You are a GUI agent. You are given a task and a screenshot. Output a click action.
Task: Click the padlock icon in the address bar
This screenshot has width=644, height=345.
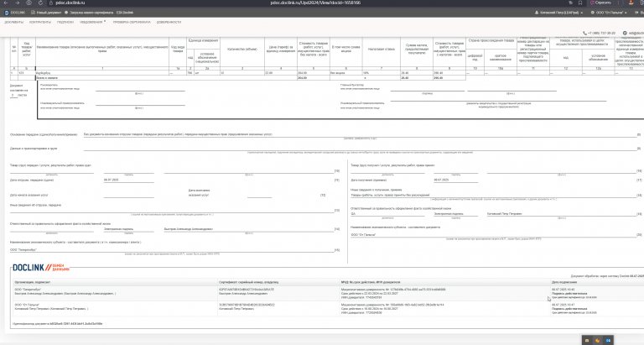click(51, 3)
